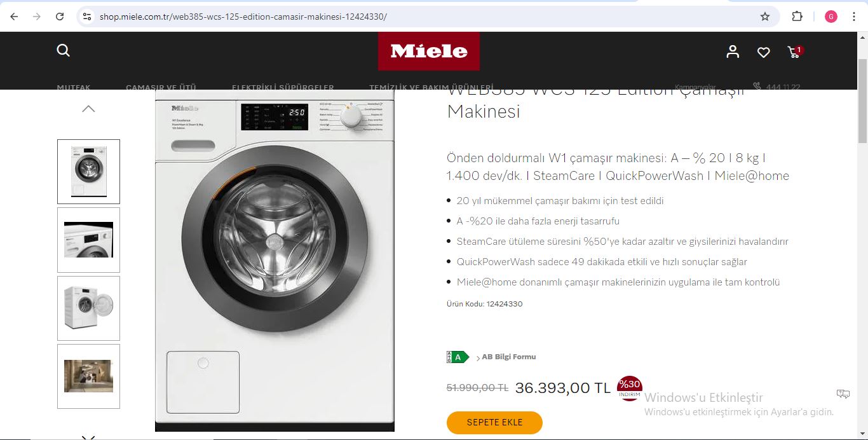Reload the page in the browser

click(x=60, y=17)
